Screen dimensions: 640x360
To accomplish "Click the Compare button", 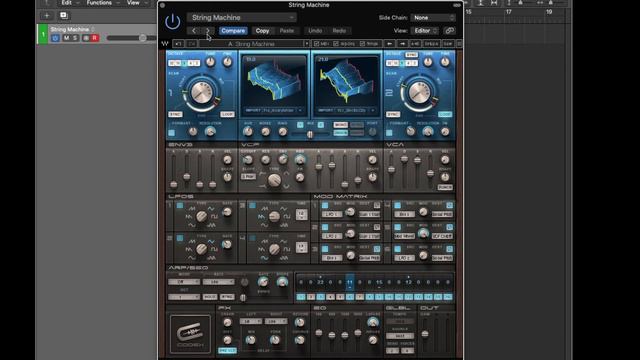I will click(x=233, y=31).
